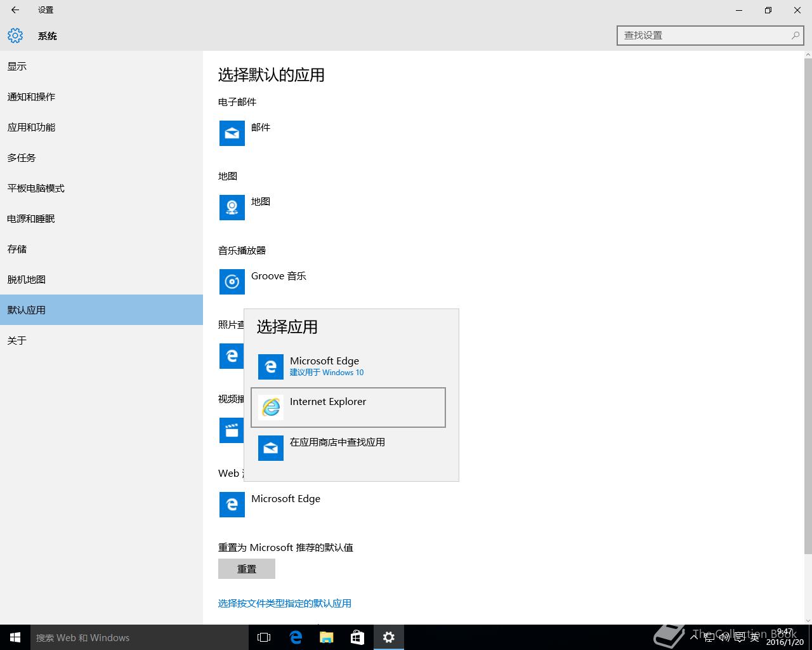Image resolution: width=812 pixels, height=650 pixels.
Task: Choose Microsoft Edge in the 选择应用 list
Action: 348,367
